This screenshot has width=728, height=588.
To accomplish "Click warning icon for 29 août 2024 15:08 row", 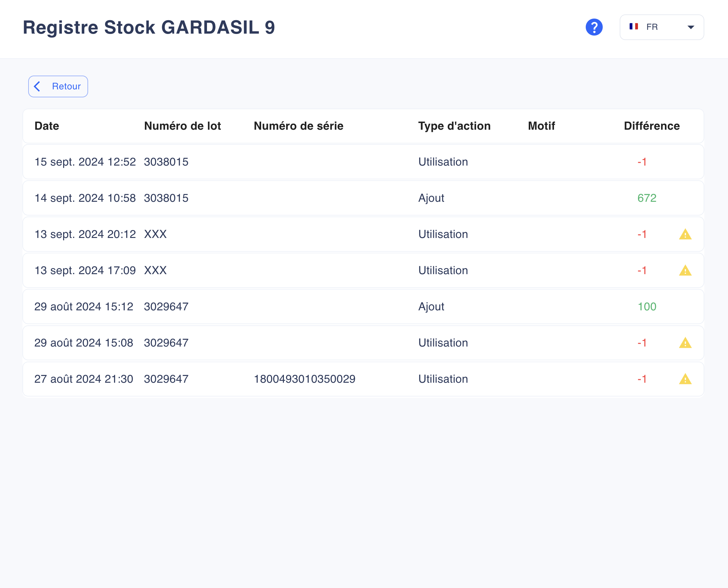I will click(x=685, y=343).
